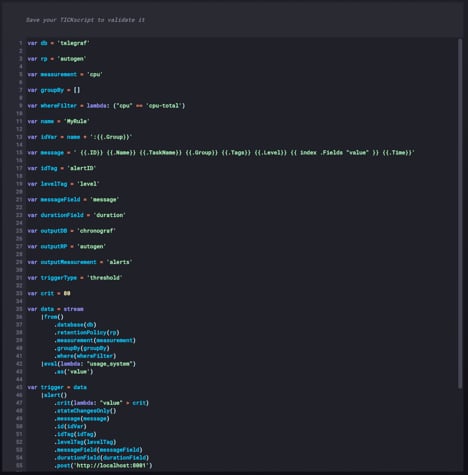The height and width of the screenshot is (475, 468).
Task: Click line var outputMeasurement = 'alerts'
Action: [x=80, y=262]
